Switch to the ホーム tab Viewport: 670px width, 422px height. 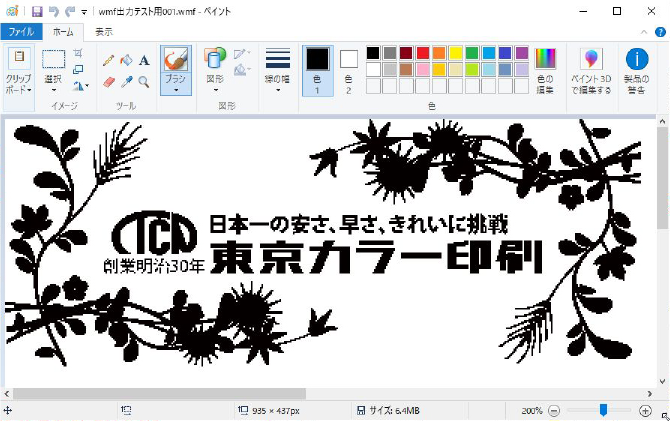(x=63, y=32)
